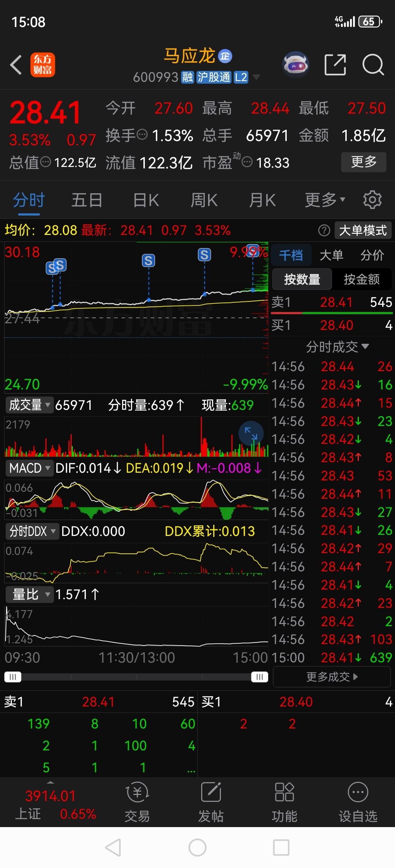Tap 14:56 trade row with volume 103
This screenshot has width=395, height=868.
[332, 639]
